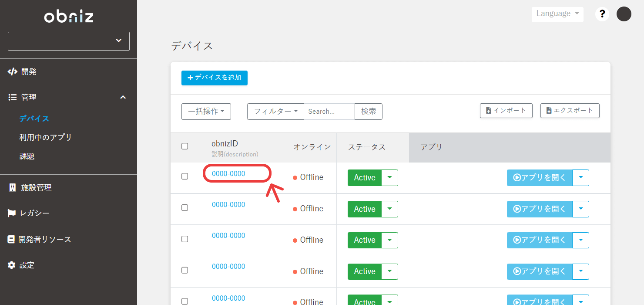
Task: Toggle the select-all checkbox in table header
Action: click(x=184, y=146)
